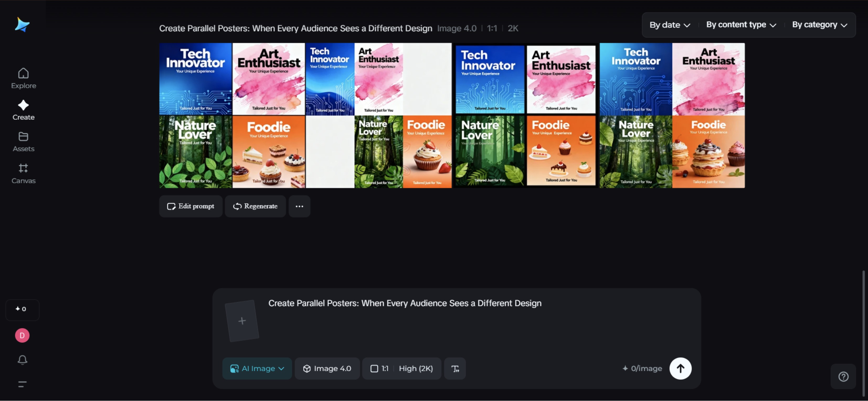This screenshot has height=401, width=868.
Task: Expand the By date filter
Action: pyautogui.click(x=670, y=25)
